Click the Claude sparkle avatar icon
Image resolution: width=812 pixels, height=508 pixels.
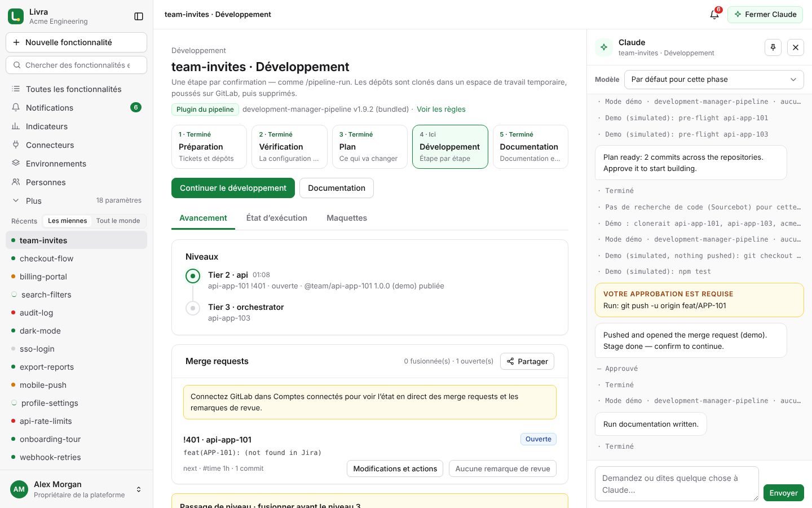604,47
